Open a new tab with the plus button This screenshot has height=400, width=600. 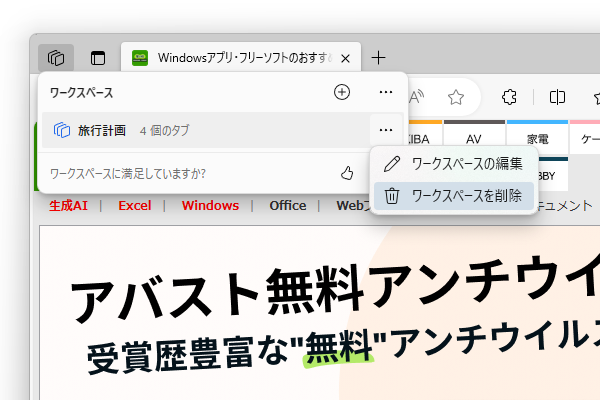[378, 58]
